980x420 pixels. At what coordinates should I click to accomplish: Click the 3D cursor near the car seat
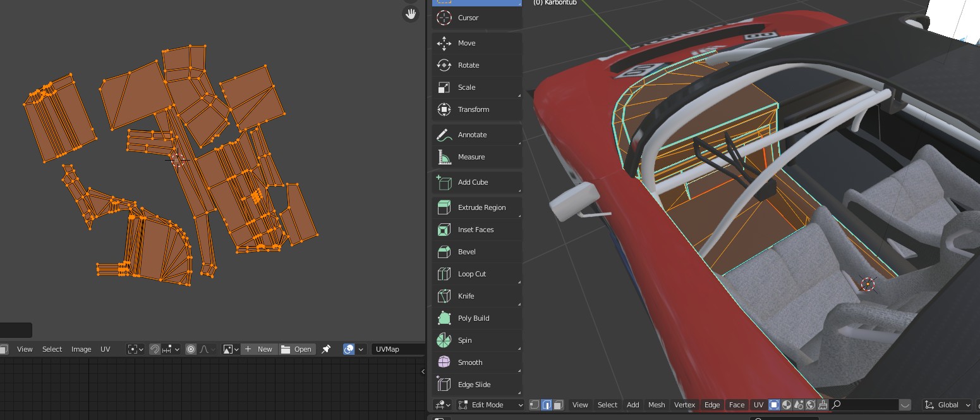(868, 284)
